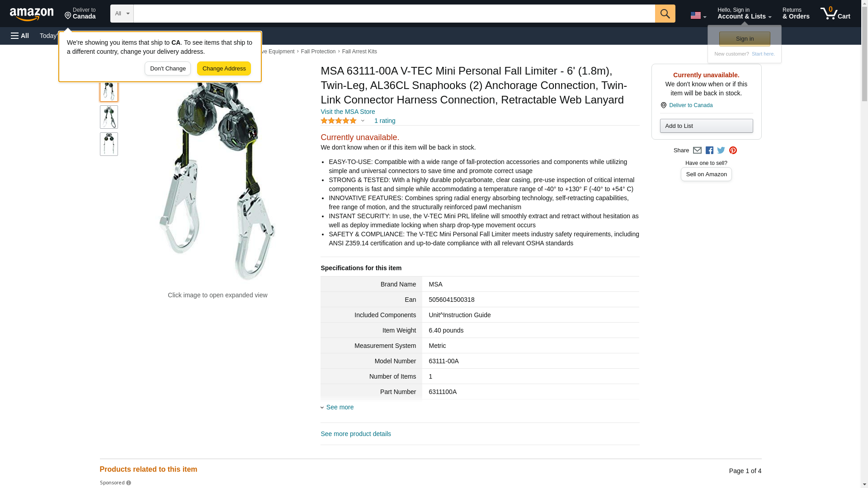The width and height of the screenshot is (868, 488).
Task: Open the shopping cart icon
Action: pyautogui.click(x=835, y=14)
